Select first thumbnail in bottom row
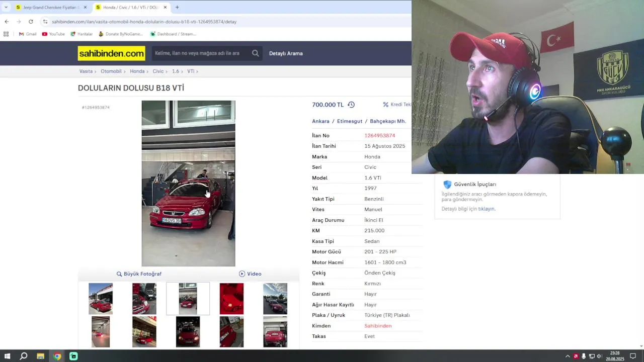Viewport: 644px width, 362px height. (101, 332)
